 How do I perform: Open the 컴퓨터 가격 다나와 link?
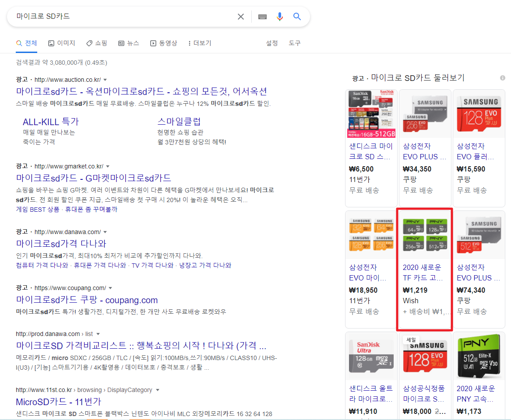click(42, 266)
